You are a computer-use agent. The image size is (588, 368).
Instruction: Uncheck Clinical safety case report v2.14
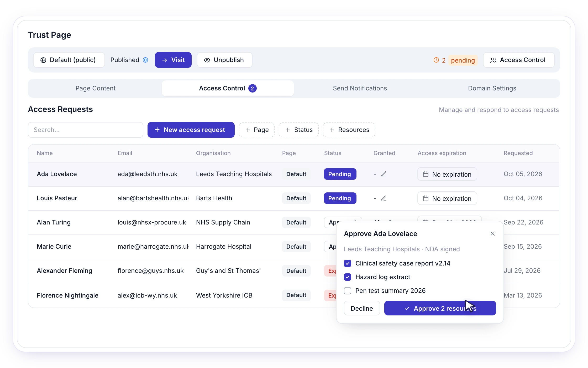coord(348,263)
